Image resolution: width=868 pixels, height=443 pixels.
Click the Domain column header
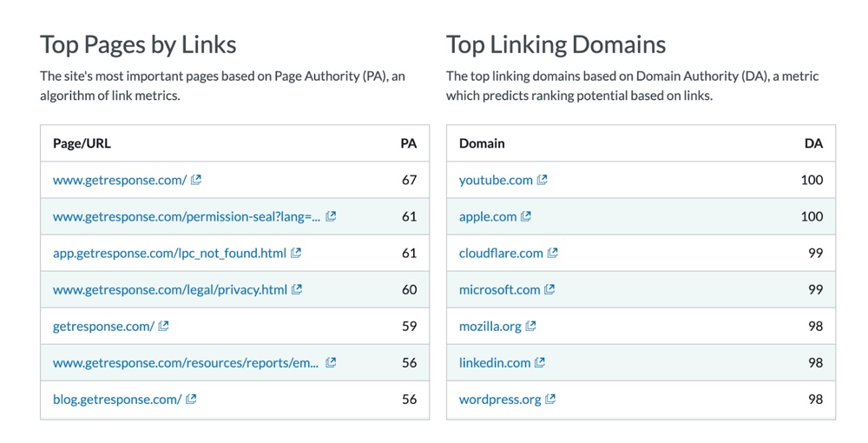(x=482, y=143)
